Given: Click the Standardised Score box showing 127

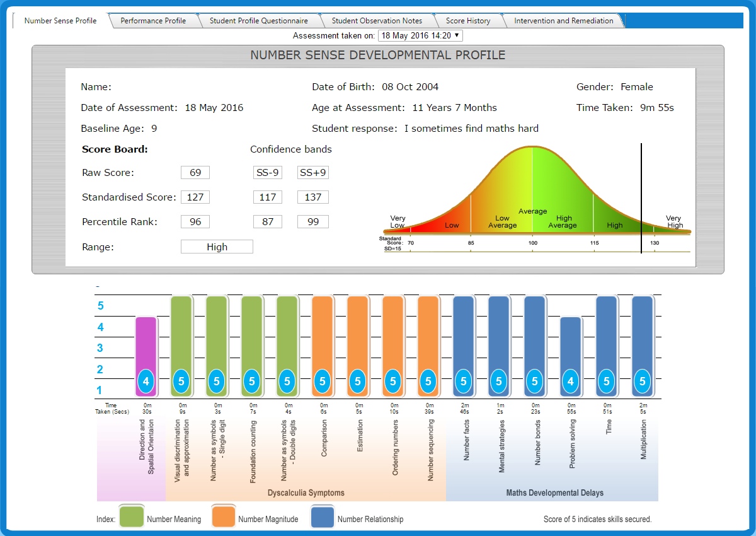Looking at the screenshot, I should (x=195, y=197).
